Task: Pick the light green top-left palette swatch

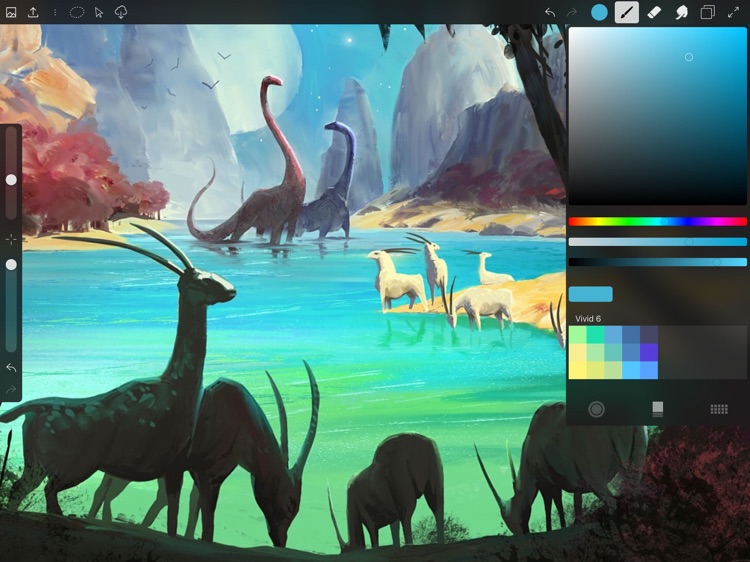Action: 577,335
